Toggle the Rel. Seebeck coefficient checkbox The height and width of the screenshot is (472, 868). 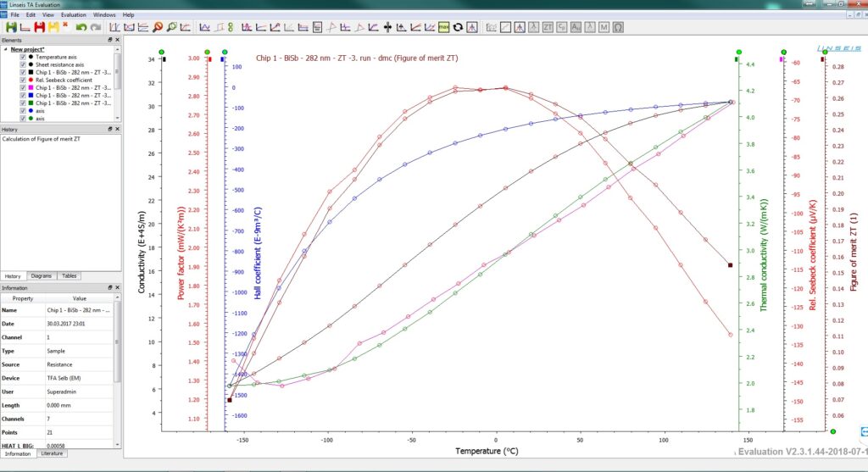(23, 81)
